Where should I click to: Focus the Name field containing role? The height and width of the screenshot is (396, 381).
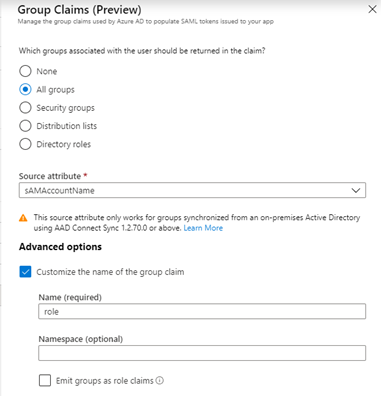pos(202,311)
